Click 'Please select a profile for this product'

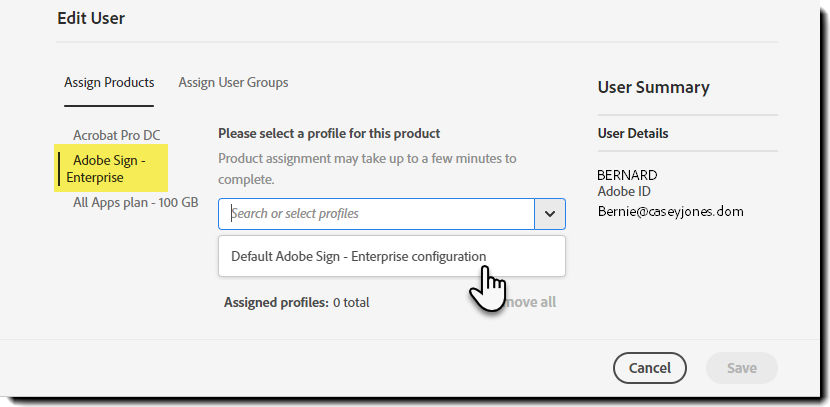point(329,133)
